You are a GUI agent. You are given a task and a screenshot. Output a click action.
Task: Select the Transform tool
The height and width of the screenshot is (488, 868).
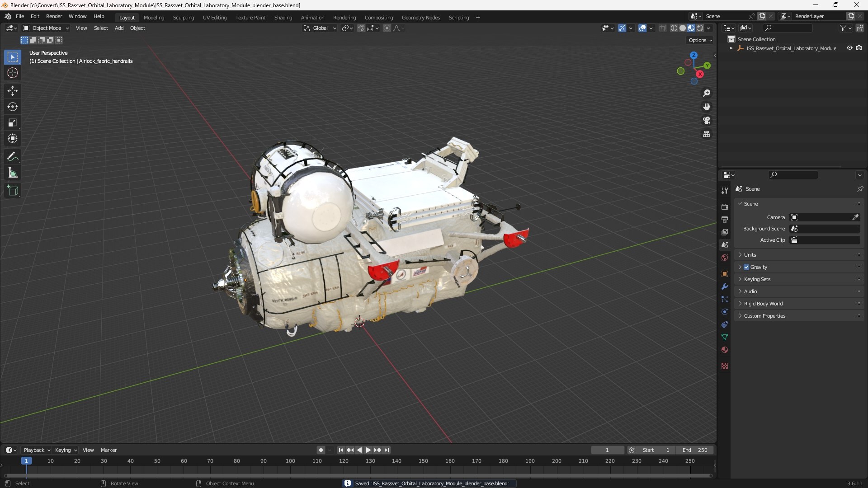(x=13, y=138)
